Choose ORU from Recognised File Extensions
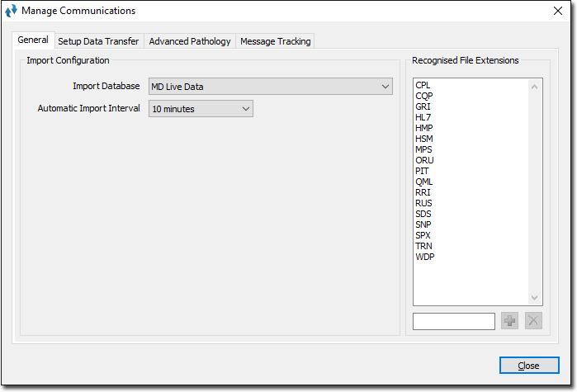Screen dimensions: 577x392 click(x=424, y=160)
